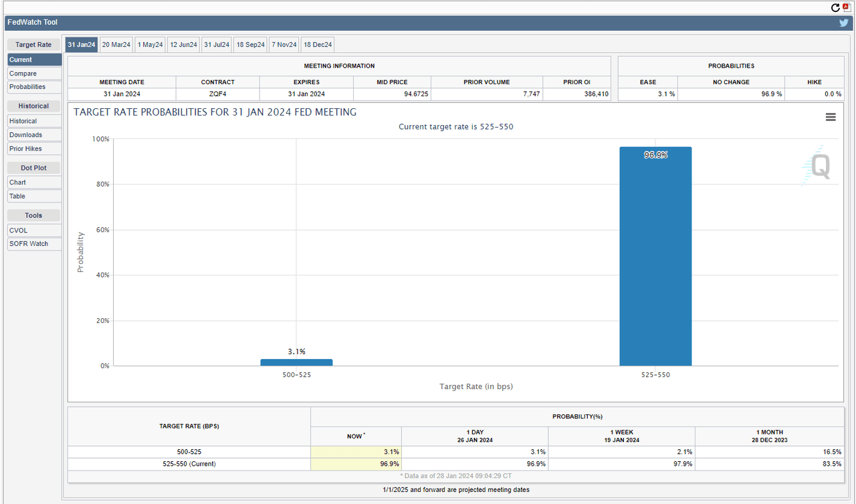Open the CVOL tool

(x=34, y=230)
